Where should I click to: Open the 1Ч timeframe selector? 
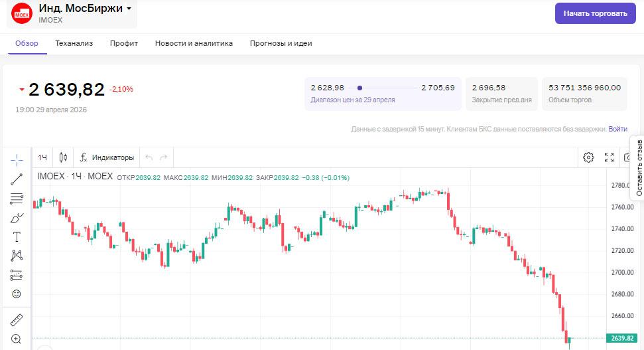click(42, 157)
